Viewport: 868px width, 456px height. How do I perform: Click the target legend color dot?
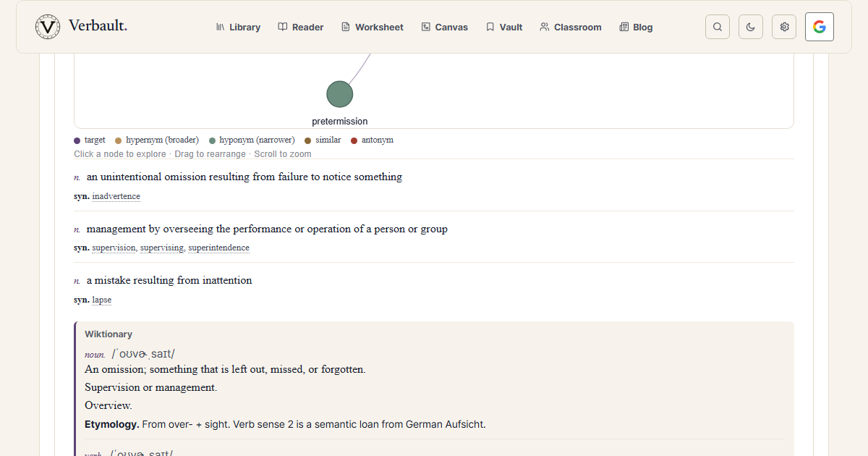77,140
